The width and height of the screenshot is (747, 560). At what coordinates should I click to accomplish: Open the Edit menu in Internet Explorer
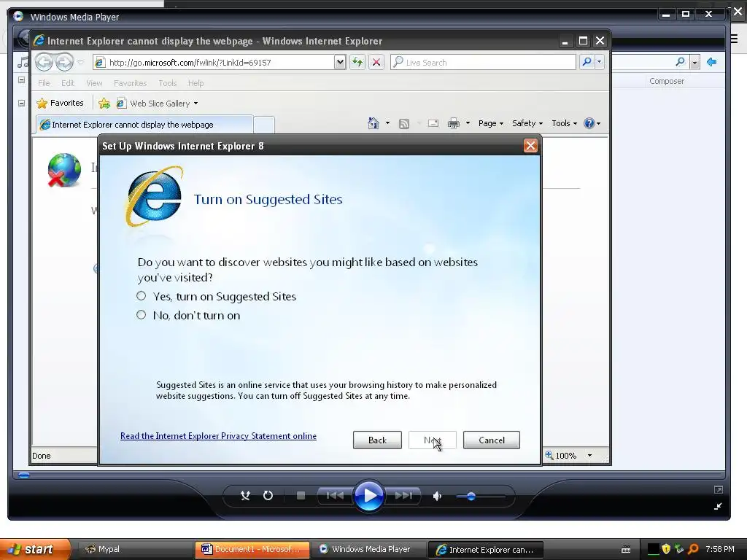click(68, 83)
